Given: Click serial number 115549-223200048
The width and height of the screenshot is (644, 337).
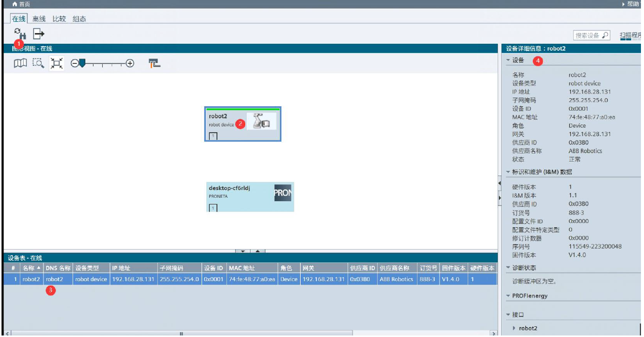Looking at the screenshot, I should pyautogui.click(x=595, y=247).
